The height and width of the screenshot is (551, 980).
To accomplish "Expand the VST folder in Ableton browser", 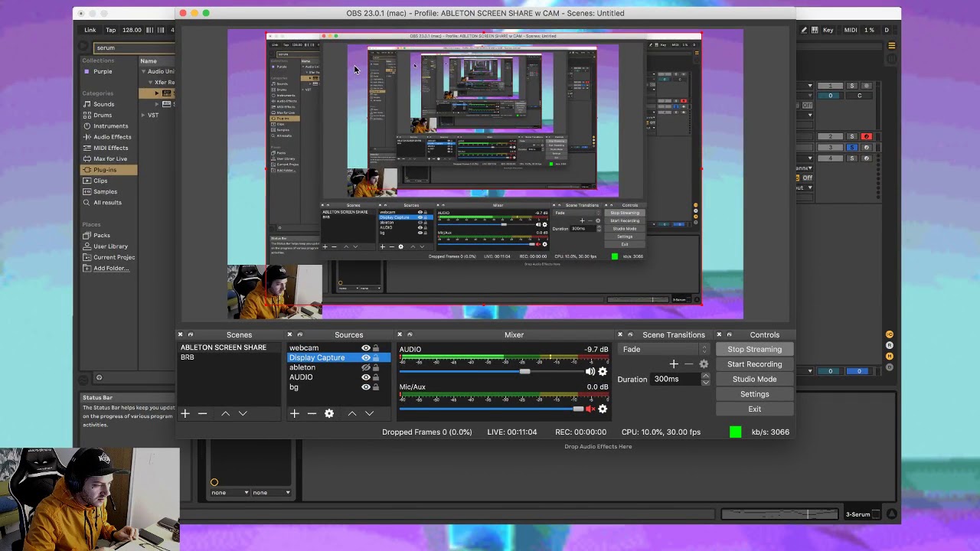I will pyautogui.click(x=143, y=116).
